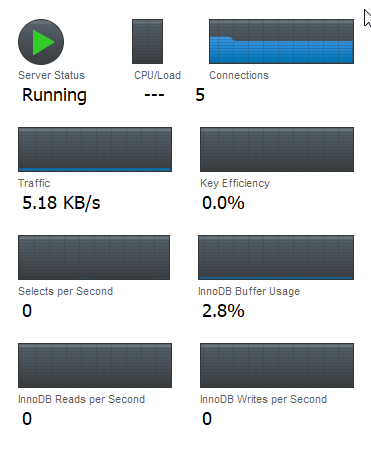Click the InnoDB Writes per Second label

point(263,399)
